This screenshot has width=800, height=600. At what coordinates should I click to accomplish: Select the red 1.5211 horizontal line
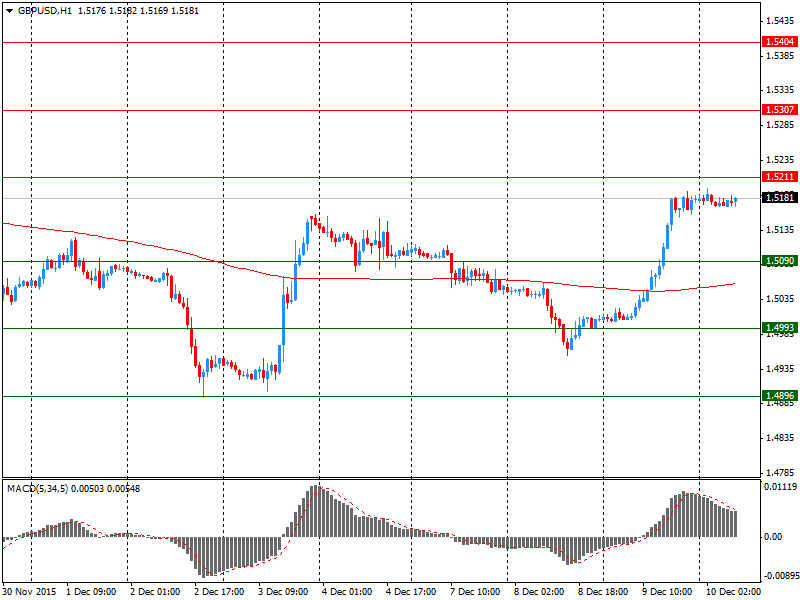[x=381, y=178]
